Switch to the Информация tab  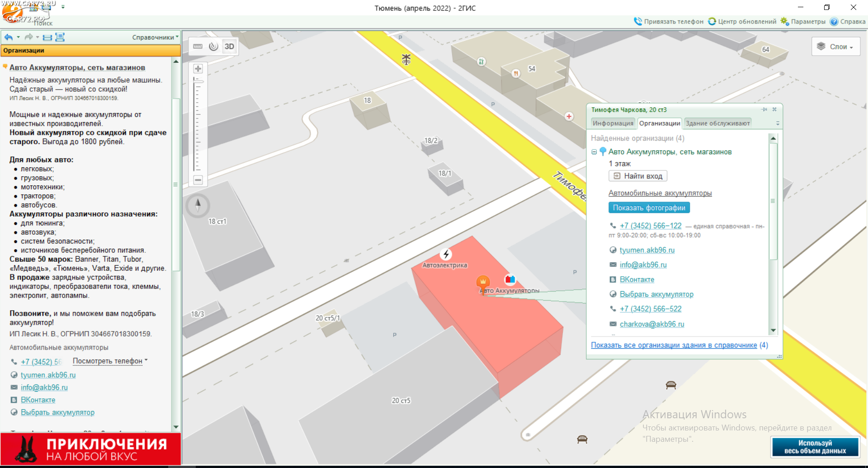(613, 123)
